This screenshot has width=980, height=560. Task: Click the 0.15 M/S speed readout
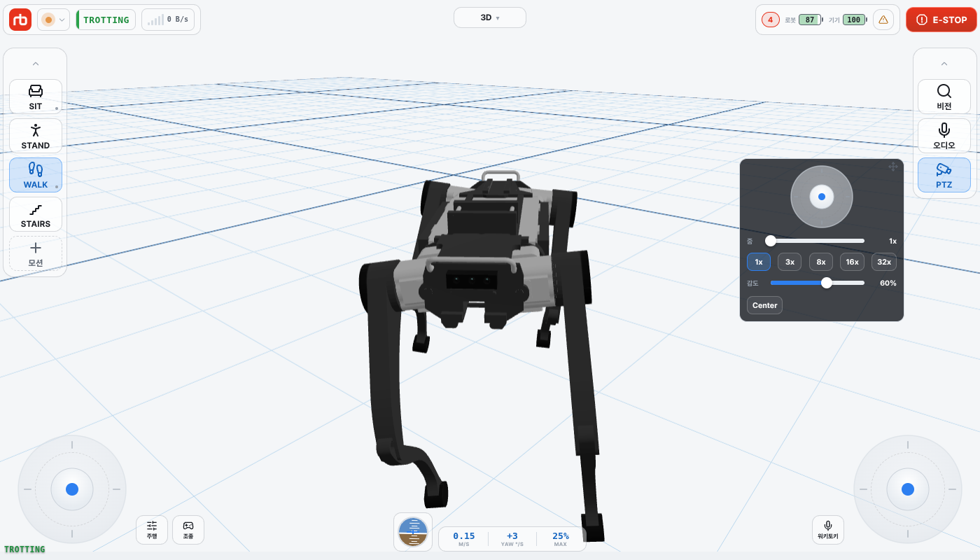[464, 539]
